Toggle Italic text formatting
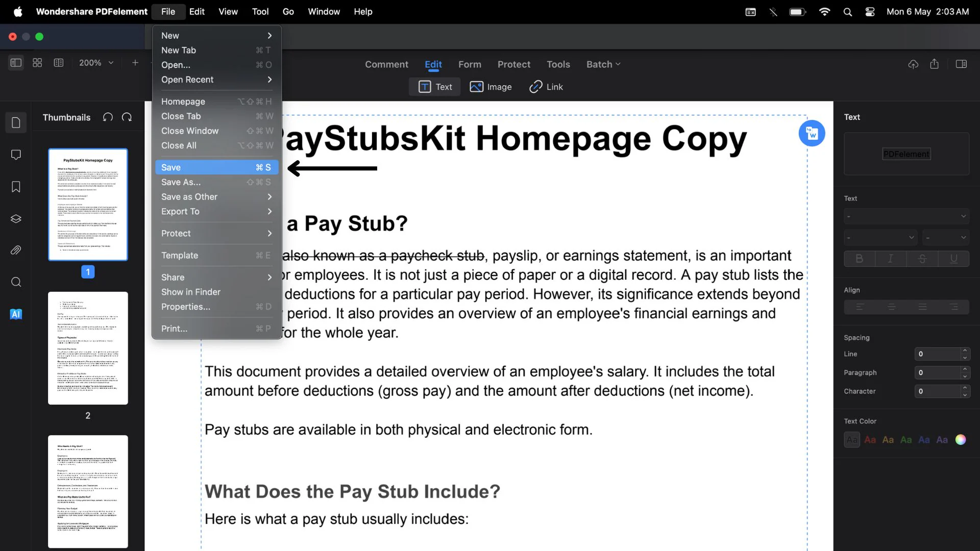 click(891, 259)
